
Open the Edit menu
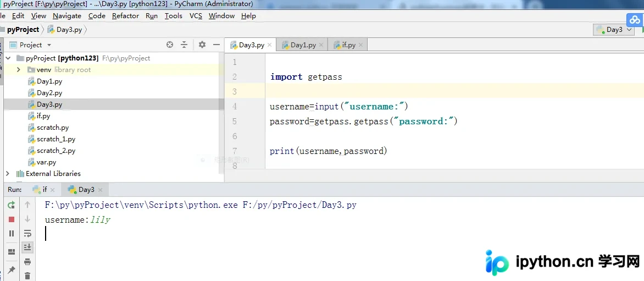pyautogui.click(x=18, y=15)
